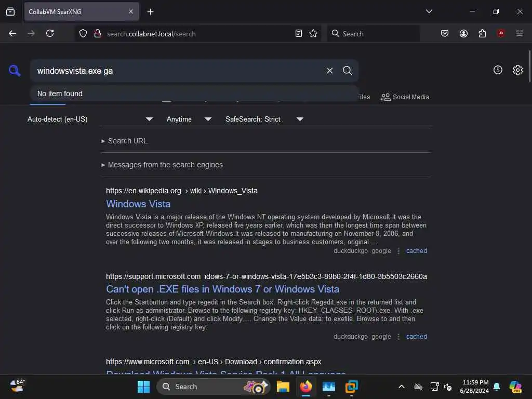The height and width of the screenshot is (399, 532).
Task: Open a new browser tab
Action: (150, 12)
